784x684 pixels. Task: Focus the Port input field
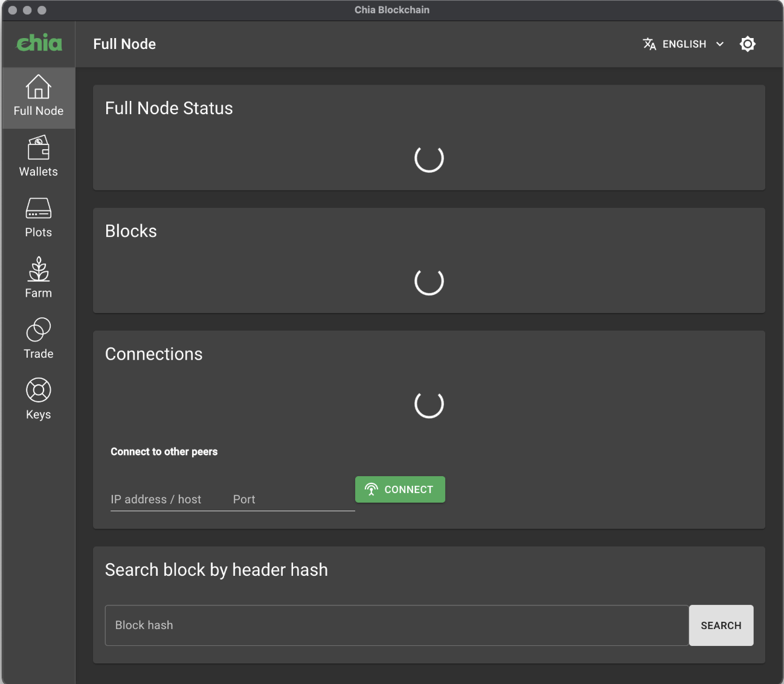tap(294, 499)
